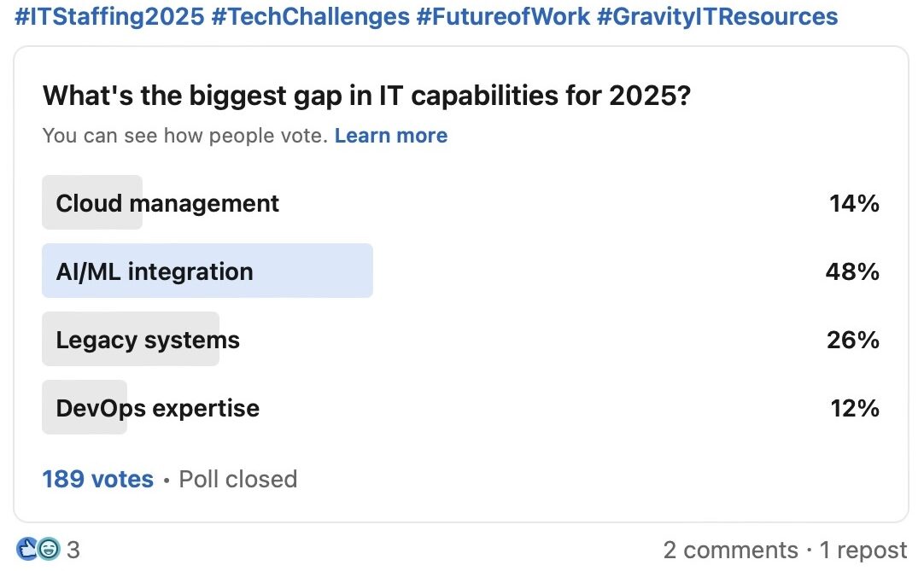Follow the #FutureofWork hashtag link
924x571 pixels.
coord(503,16)
